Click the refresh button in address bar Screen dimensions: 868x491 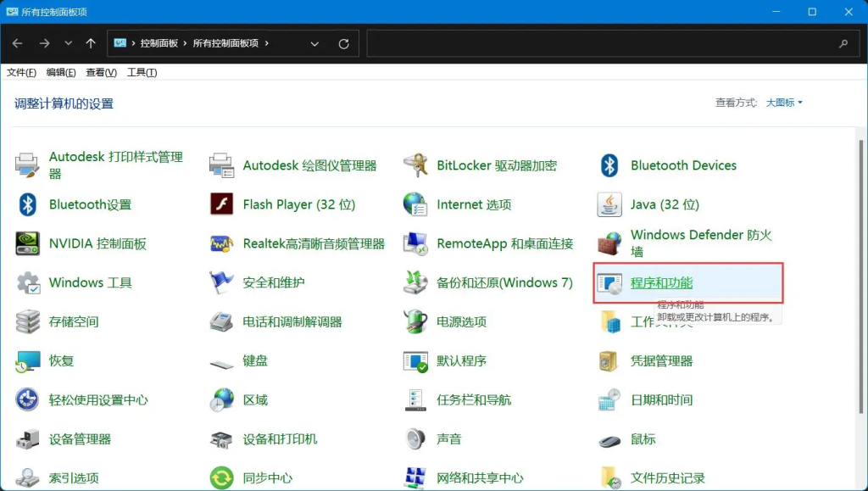click(344, 44)
